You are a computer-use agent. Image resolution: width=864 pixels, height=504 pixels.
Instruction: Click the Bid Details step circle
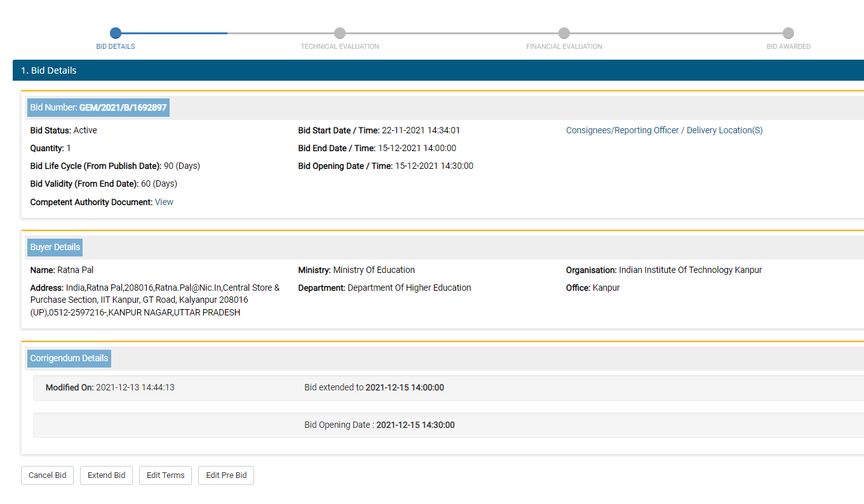(x=115, y=33)
